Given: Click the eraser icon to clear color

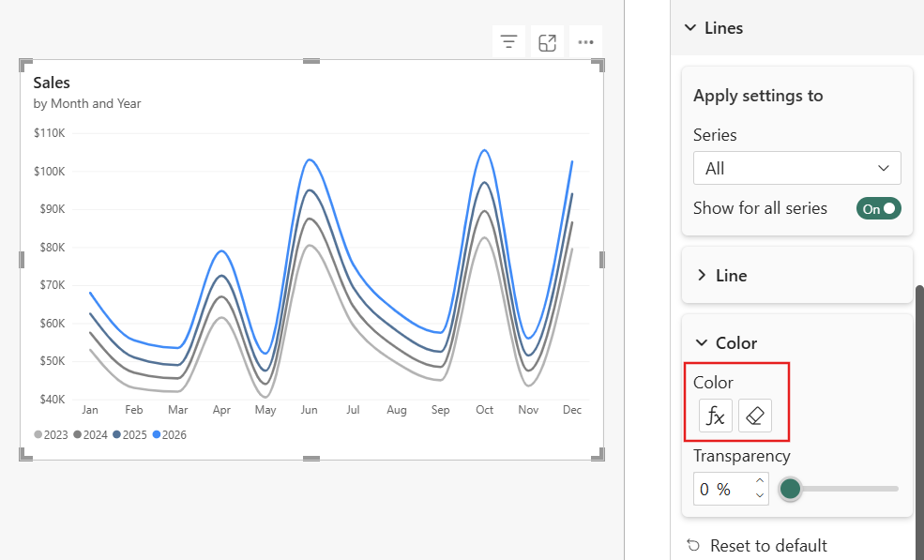Looking at the screenshot, I should (x=755, y=416).
